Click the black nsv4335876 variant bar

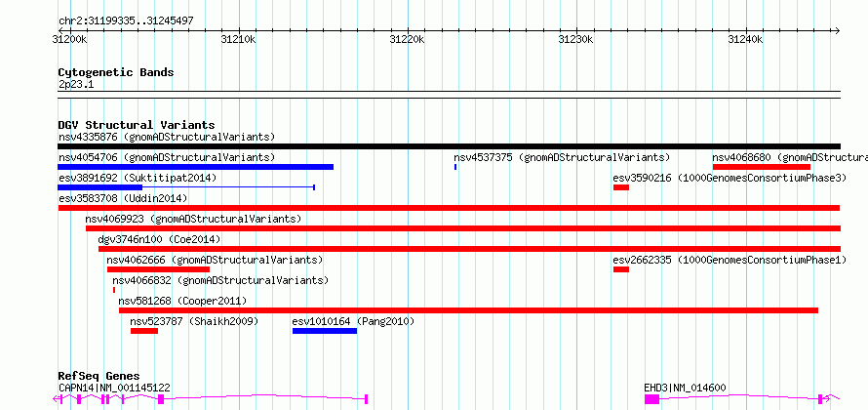(x=449, y=146)
